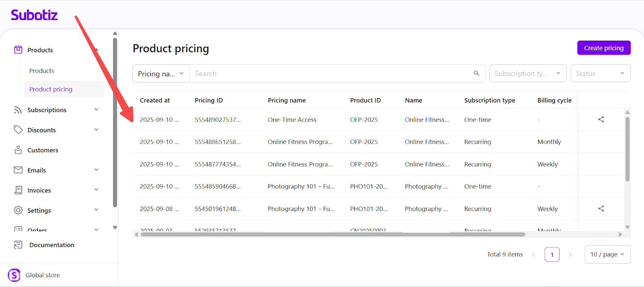Select Product pricing in the sidebar
This screenshot has height=287, width=644.
(x=51, y=89)
